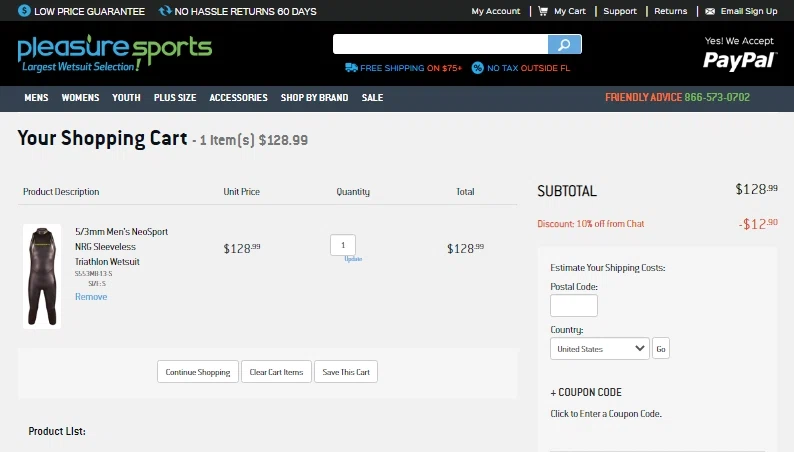Viewport: 794px width, 452px height.
Task: Click the site search input field
Action: pos(440,45)
